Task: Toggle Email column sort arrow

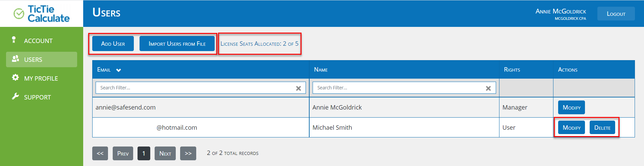Action: 118,70
